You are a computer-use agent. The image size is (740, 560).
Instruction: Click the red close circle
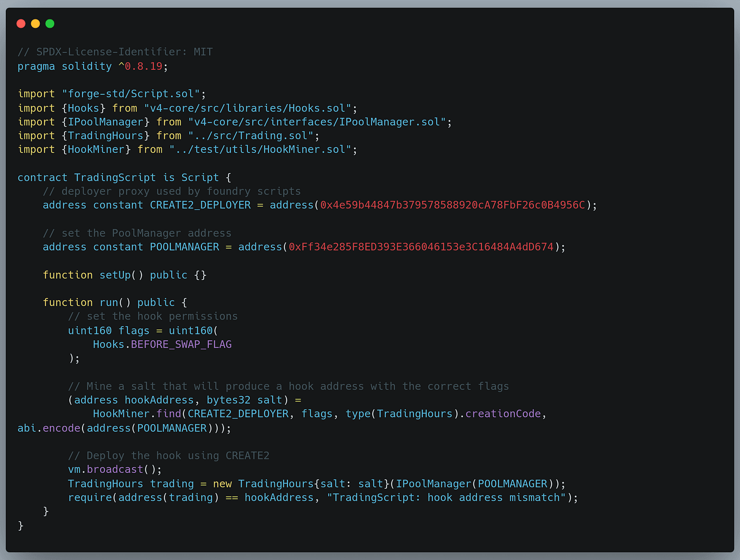(x=21, y=23)
